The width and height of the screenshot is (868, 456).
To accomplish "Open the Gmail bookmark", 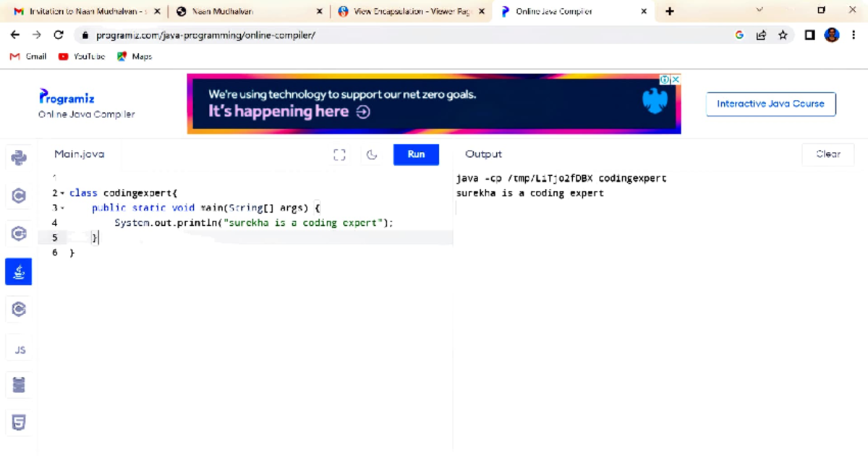I will click(28, 56).
